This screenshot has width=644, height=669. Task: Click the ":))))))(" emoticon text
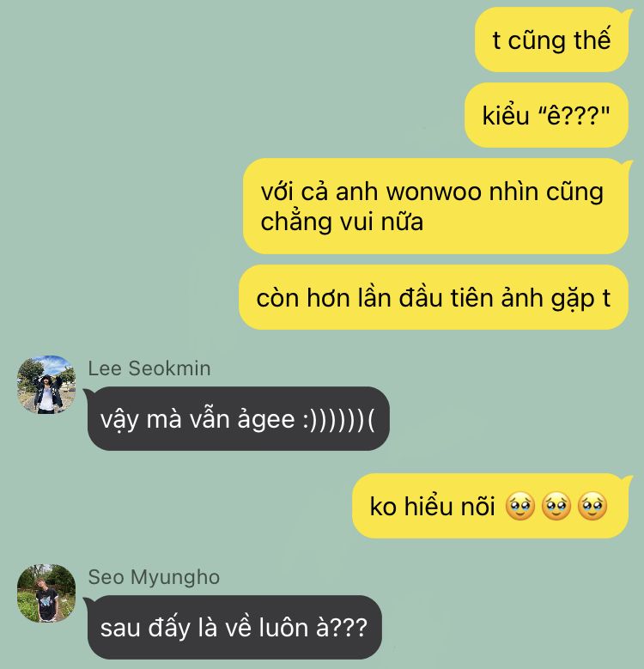coord(339,419)
